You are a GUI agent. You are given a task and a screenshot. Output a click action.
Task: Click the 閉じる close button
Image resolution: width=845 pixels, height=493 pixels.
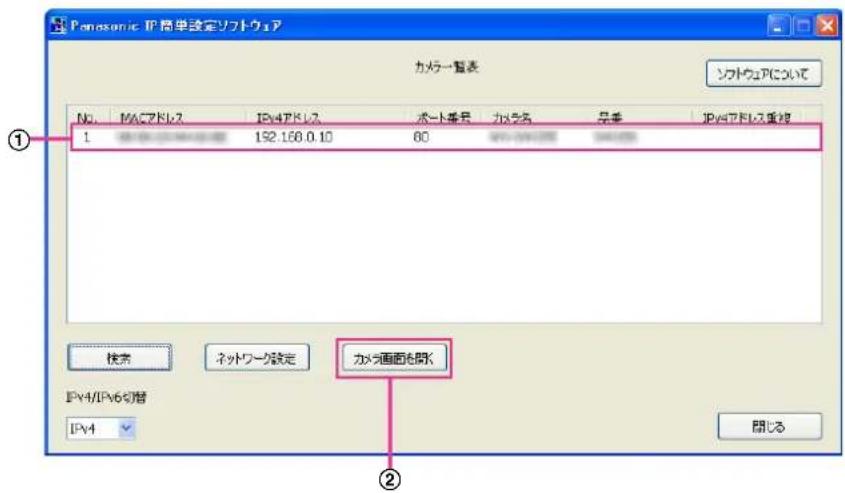(770, 427)
